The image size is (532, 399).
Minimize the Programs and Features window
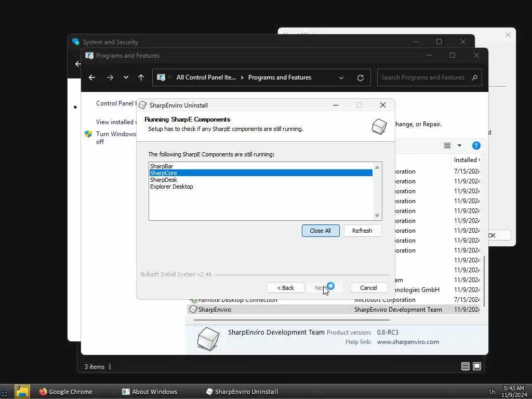(429, 55)
